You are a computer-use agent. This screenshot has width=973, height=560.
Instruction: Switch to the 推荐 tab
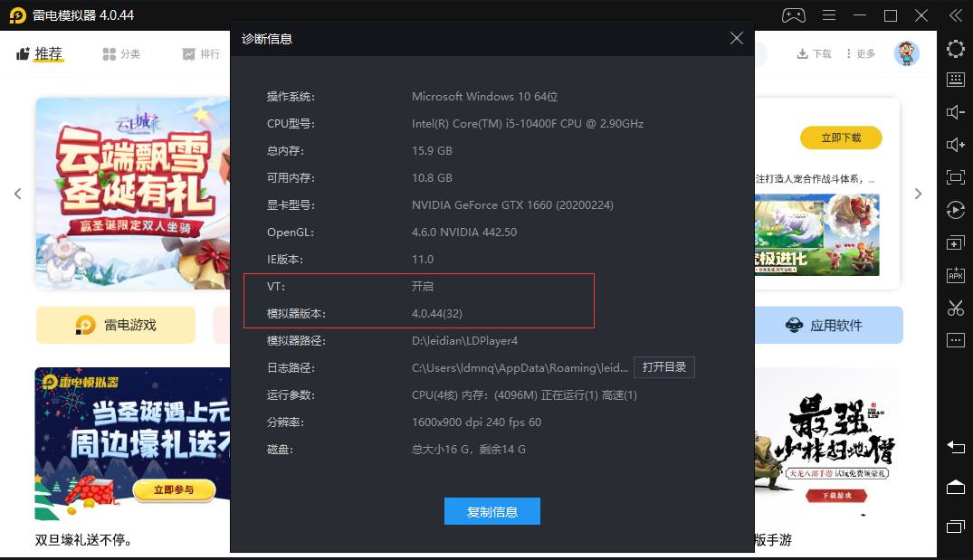point(40,54)
